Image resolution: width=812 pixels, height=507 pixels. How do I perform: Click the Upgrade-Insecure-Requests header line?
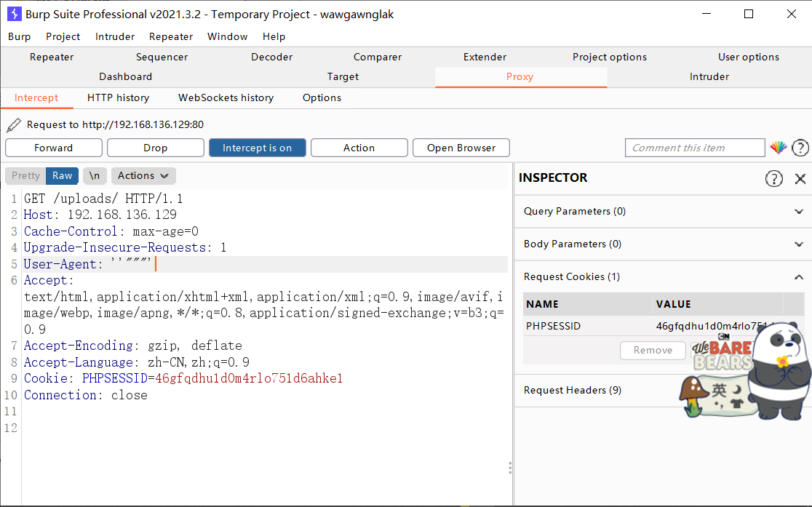125,247
